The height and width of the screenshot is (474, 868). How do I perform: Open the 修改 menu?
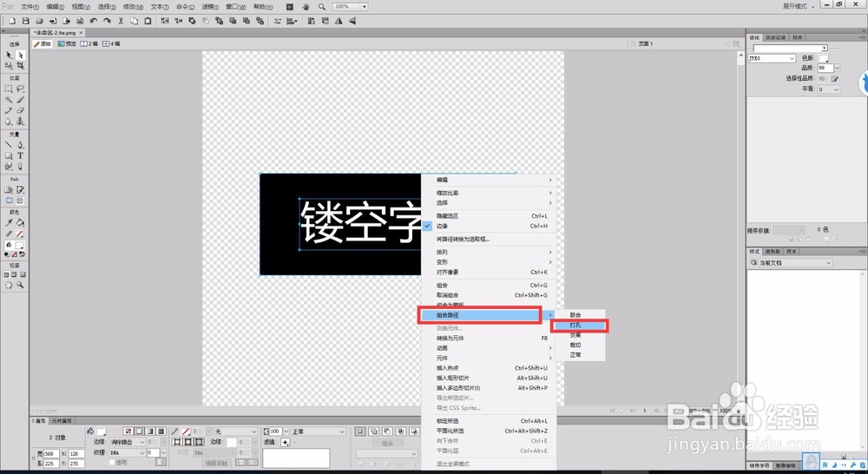(x=133, y=7)
